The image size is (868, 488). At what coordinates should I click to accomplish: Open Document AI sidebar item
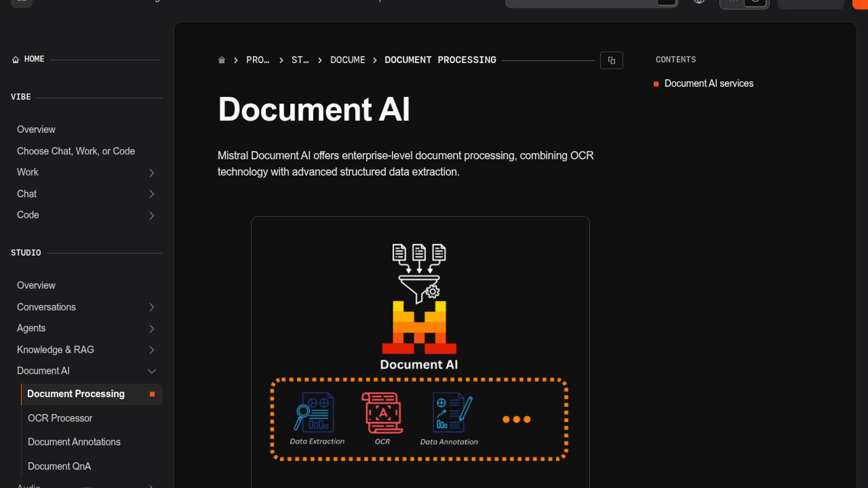43,371
